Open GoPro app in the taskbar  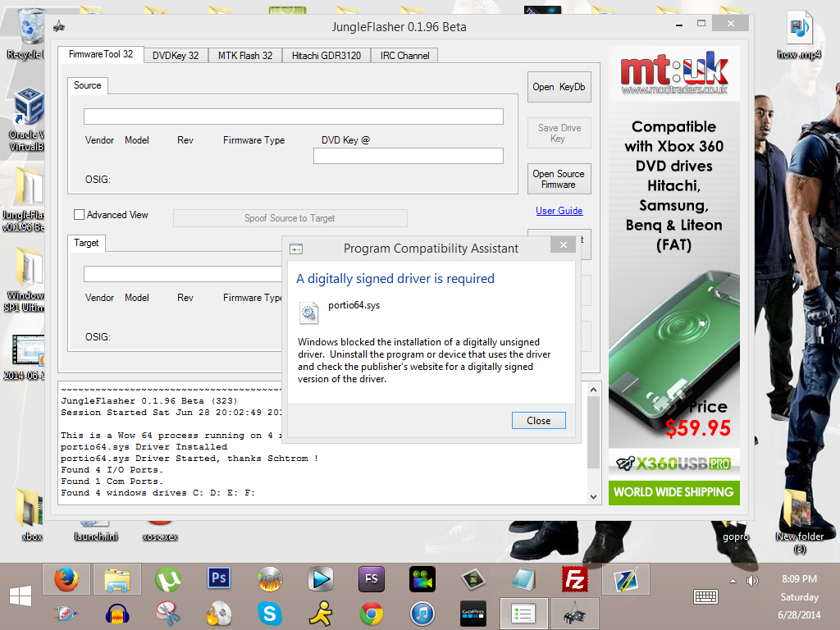pyautogui.click(x=473, y=614)
